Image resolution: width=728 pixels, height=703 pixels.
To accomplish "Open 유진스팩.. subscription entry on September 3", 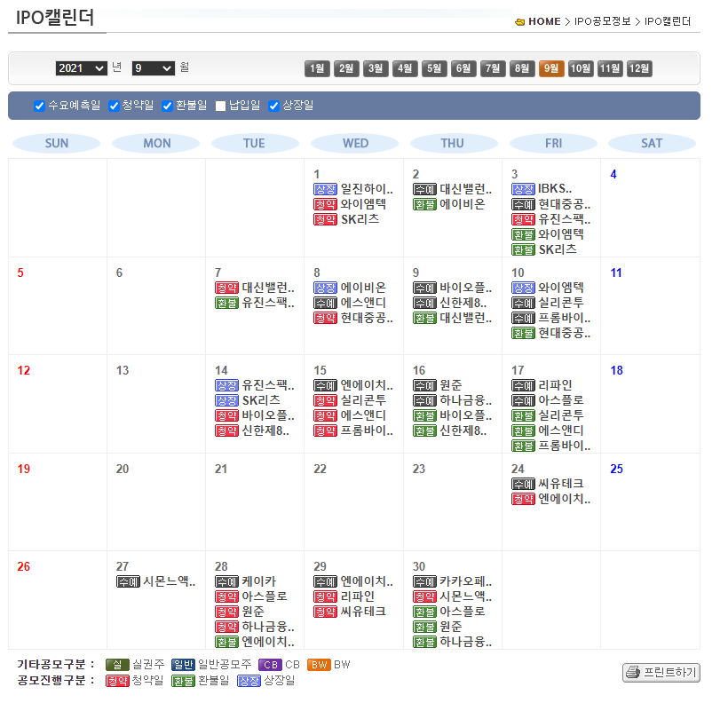I will pyautogui.click(x=565, y=219).
